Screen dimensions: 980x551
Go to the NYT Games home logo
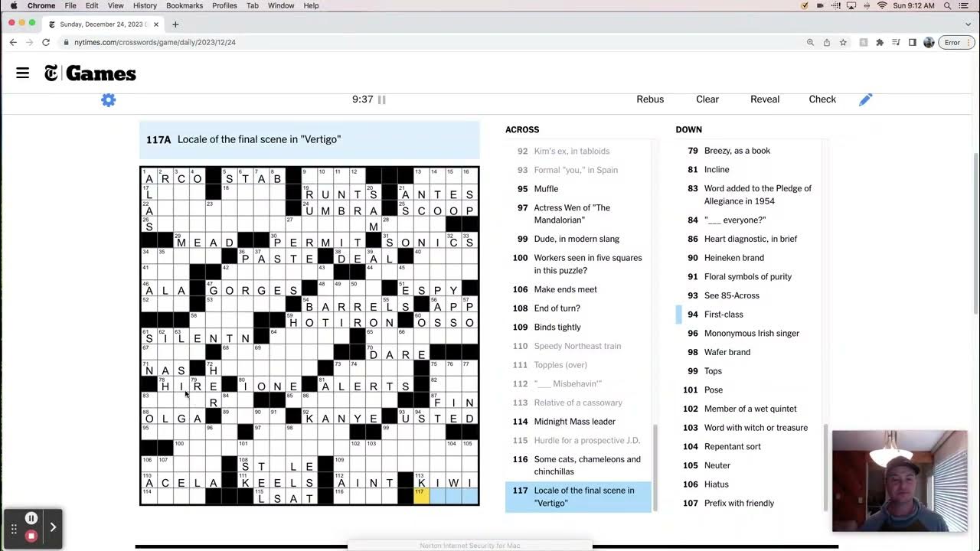click(90, 73)
